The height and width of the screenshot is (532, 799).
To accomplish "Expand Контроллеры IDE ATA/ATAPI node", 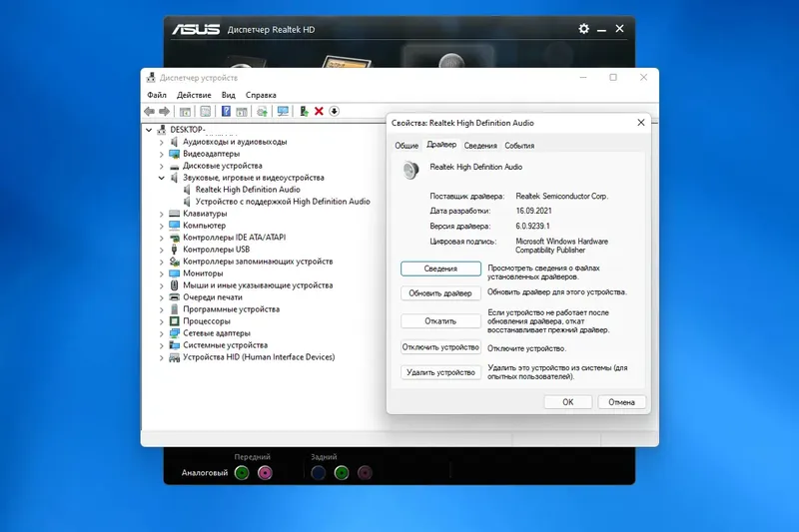I will (162, 238).
